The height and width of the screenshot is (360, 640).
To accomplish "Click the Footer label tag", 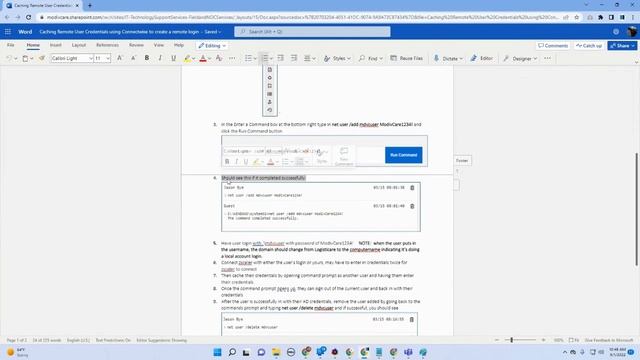I will (x=462, y=161).
